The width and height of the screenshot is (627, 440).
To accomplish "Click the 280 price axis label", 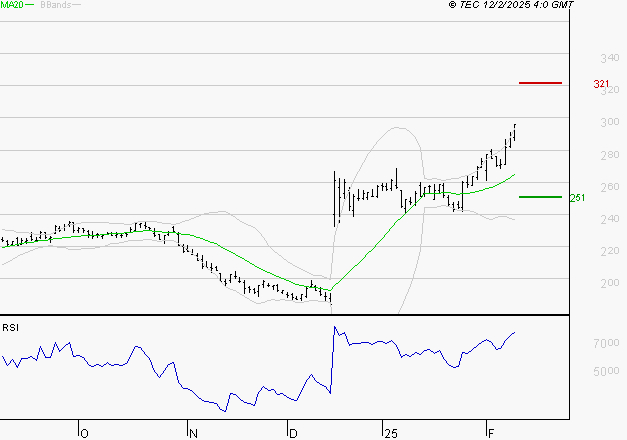I will [610, 155].
